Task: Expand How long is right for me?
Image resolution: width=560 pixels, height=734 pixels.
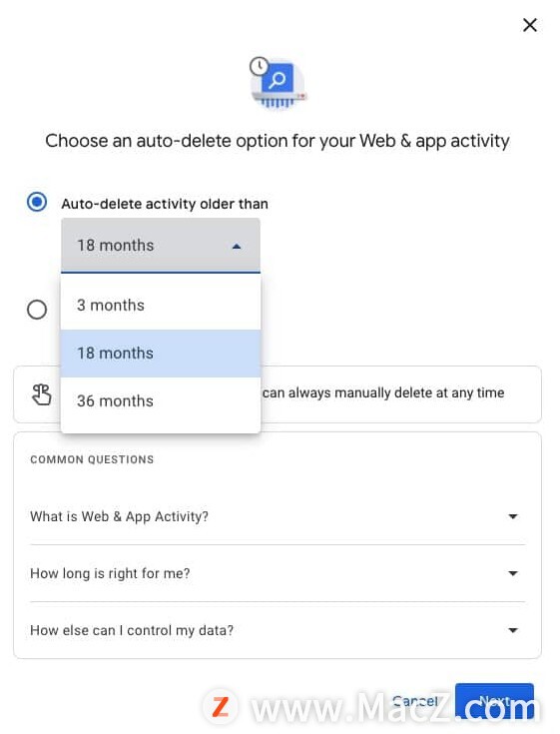Action: pyautogui.click(x=278, y=573)
